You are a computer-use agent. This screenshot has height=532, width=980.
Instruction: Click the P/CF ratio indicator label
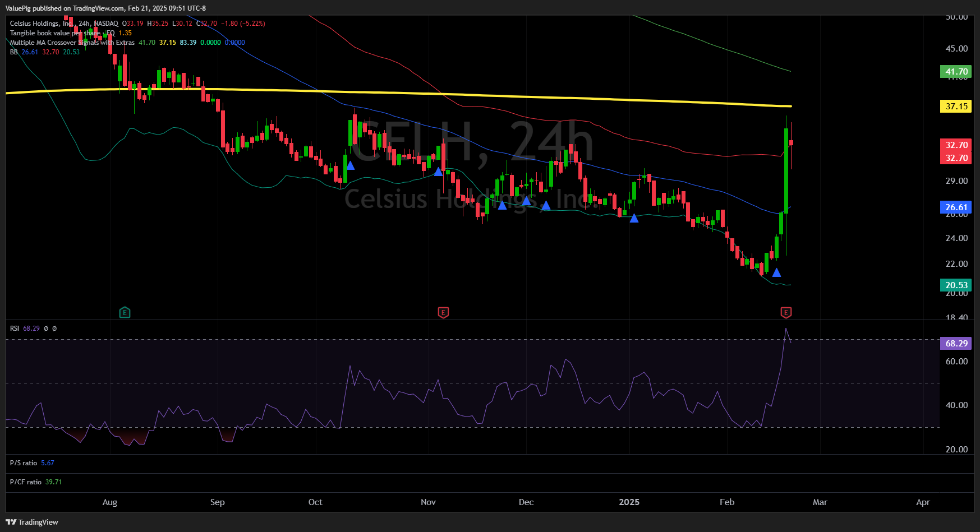tap(25, 482)
